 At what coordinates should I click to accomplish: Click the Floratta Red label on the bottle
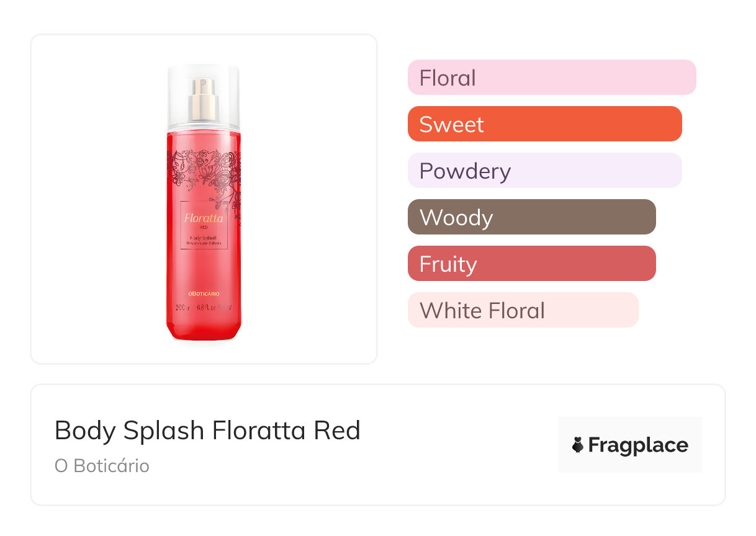pos(204,219)
